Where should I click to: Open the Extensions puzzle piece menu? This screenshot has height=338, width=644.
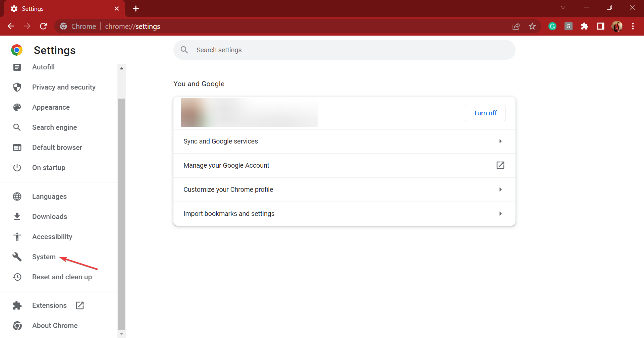(x=585, y=26)
